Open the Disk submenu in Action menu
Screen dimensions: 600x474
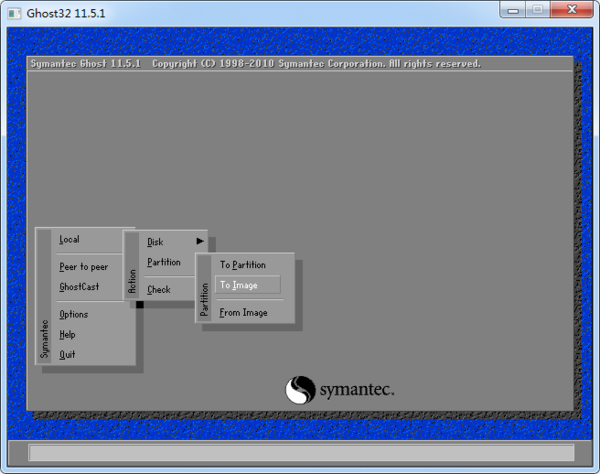(x=155, y=242)
